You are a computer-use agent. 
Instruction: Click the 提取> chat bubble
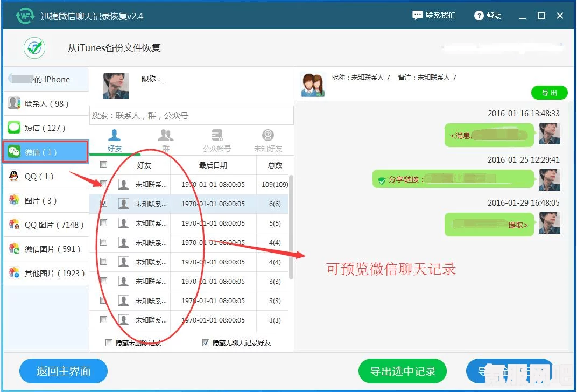pyautogui.click(x=489, y=225)
